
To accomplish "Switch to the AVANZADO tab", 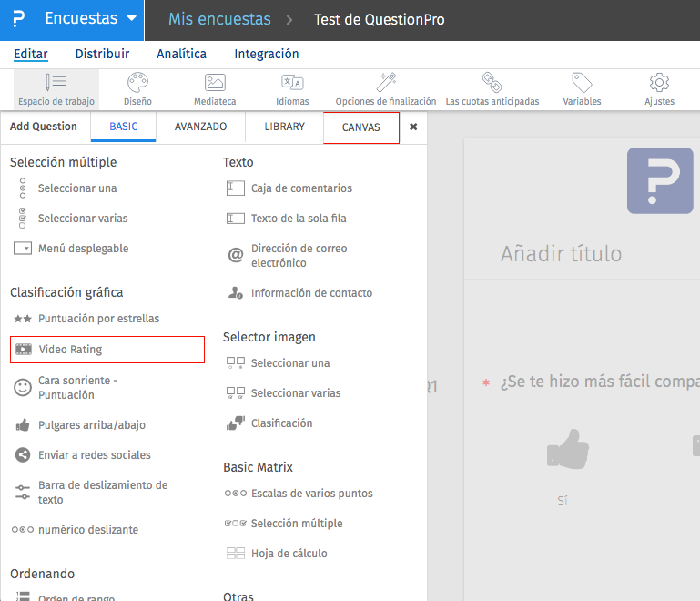I will (x=200, y=127).
